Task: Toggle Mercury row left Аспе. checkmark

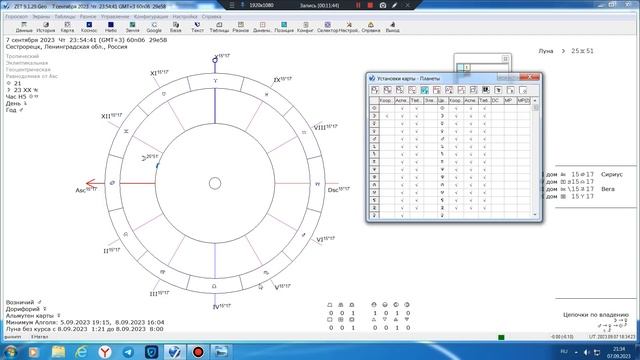Action: (x=402, y=124)
